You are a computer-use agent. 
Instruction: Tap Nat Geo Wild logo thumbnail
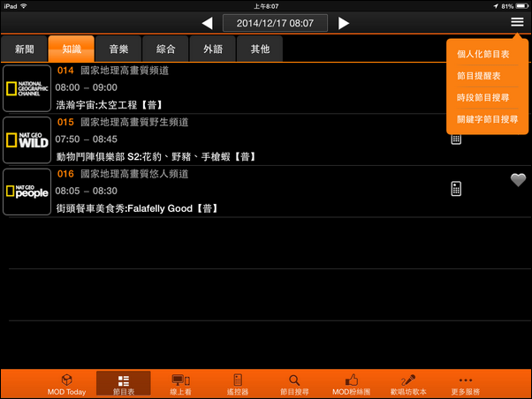(x=27, y=140)
